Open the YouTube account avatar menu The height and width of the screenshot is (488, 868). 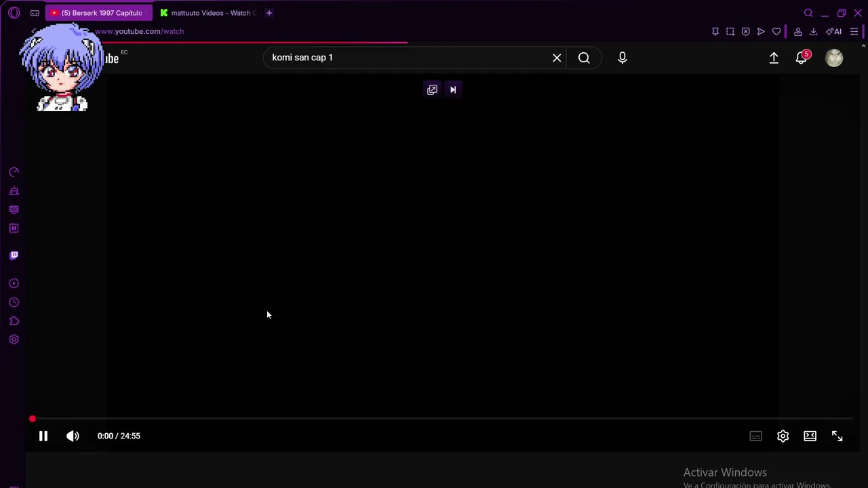[834, 58]
